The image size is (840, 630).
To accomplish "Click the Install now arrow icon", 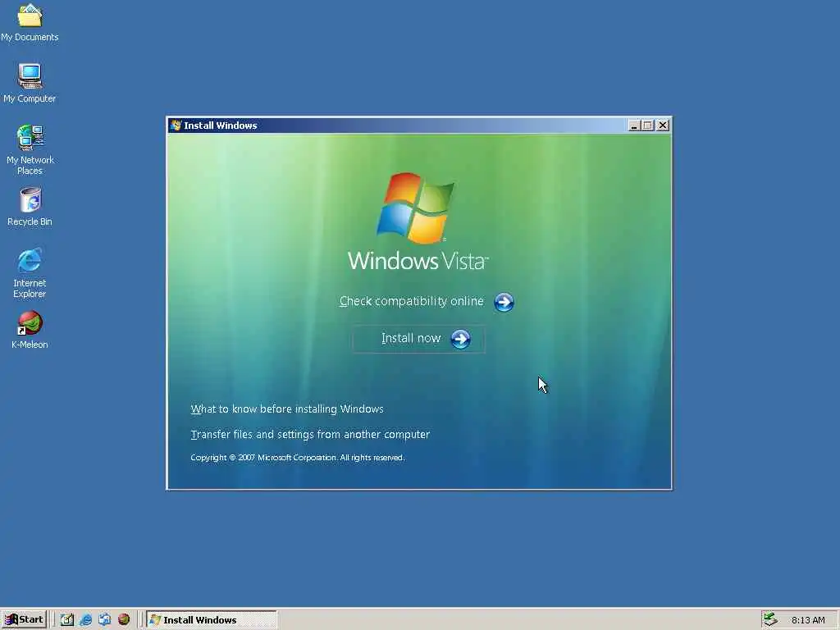I will [x=460, y=339].
